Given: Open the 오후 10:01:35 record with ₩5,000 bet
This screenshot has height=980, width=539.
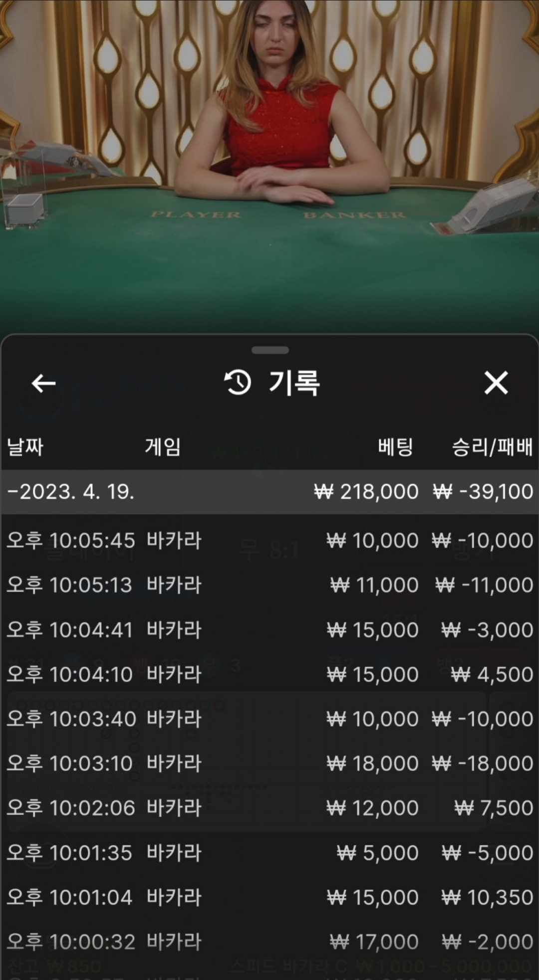Looking at the screenshot, I should click(269, 853).
